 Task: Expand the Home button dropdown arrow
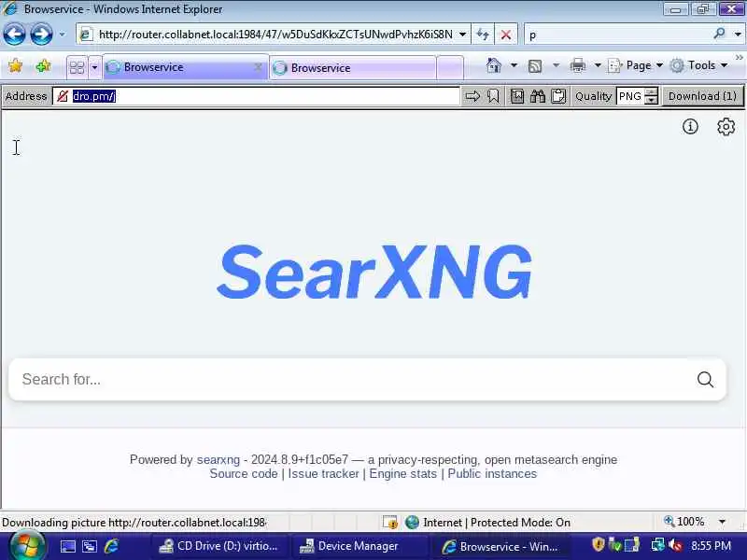click(x=514, y=65)
